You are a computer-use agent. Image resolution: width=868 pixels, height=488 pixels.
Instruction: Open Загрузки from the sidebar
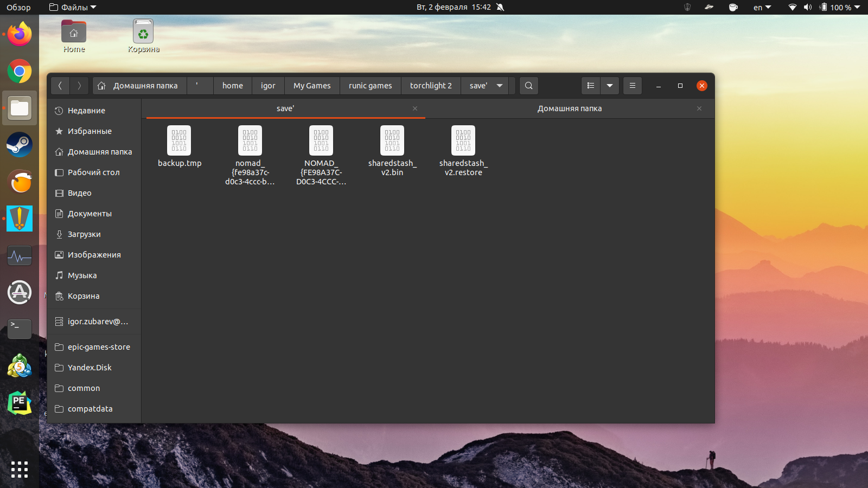[84, 234]
